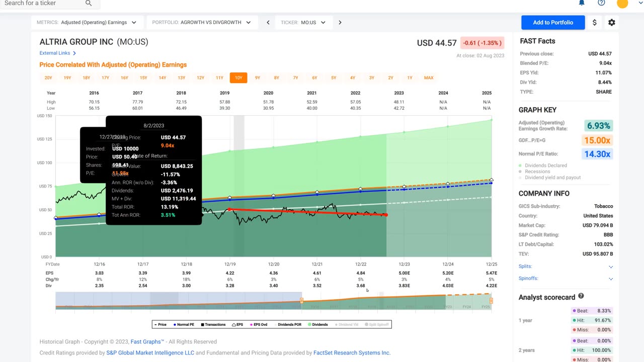Open the help question mark icon
The image size is (644, 362).
(601, 3)
